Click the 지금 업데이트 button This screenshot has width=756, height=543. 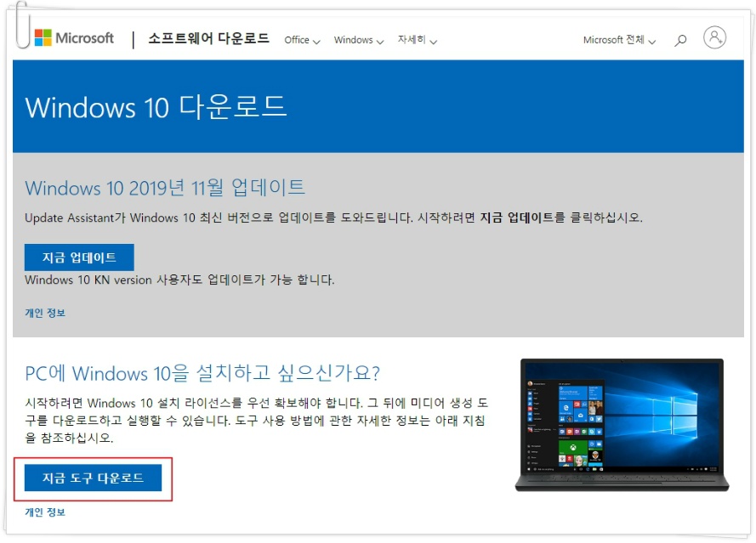click(79, 257)
